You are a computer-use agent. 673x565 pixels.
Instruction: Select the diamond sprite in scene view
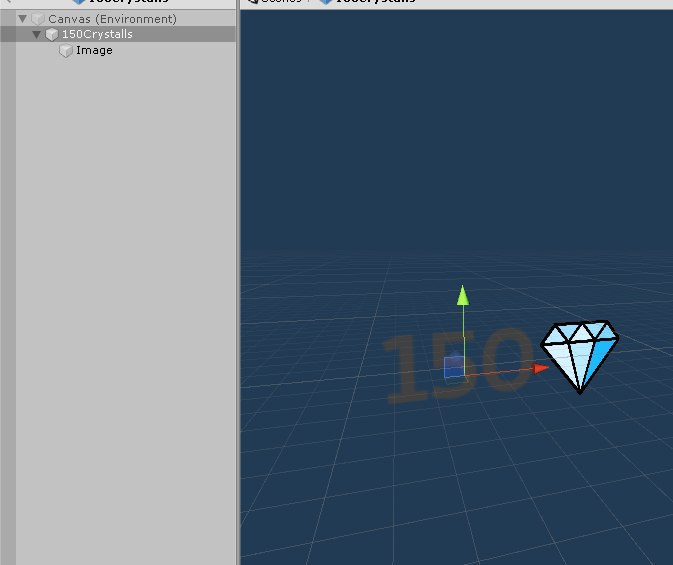coord(579,357)
